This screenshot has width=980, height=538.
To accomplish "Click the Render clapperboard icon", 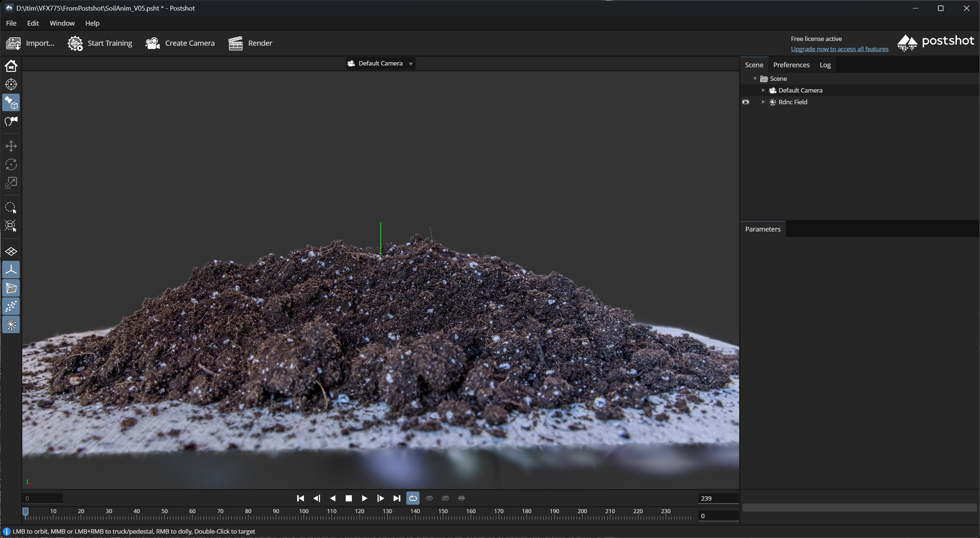I will tap(235, 43).
